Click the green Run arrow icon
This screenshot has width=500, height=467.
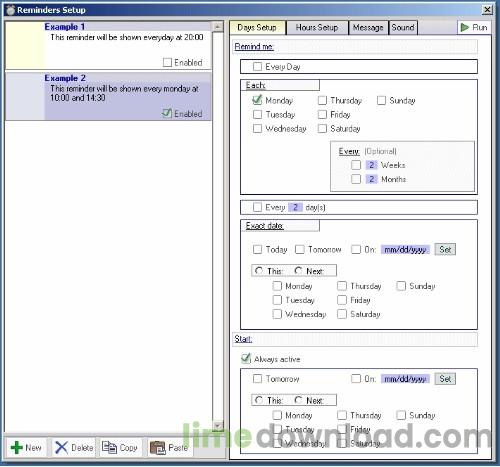click(464, 27)
